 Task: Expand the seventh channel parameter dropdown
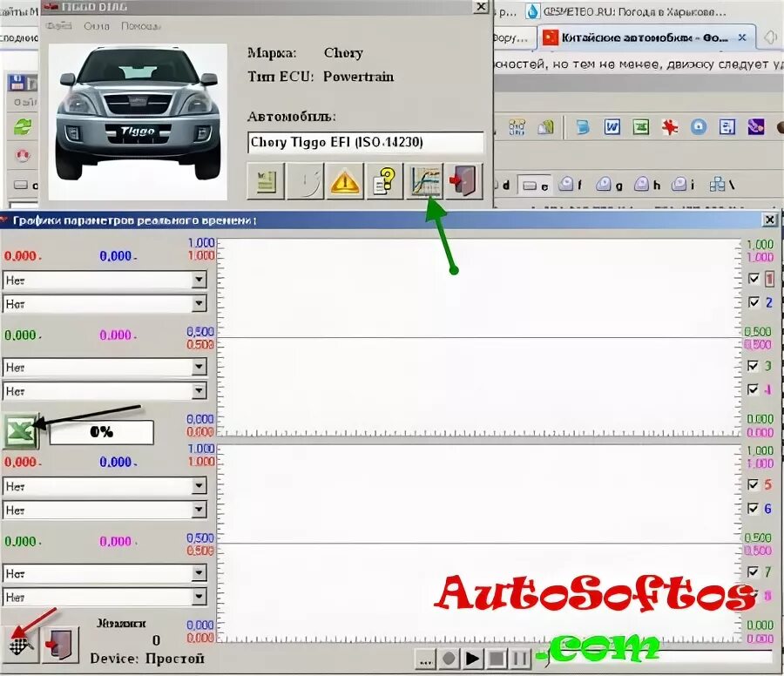(x=105, y=573)
